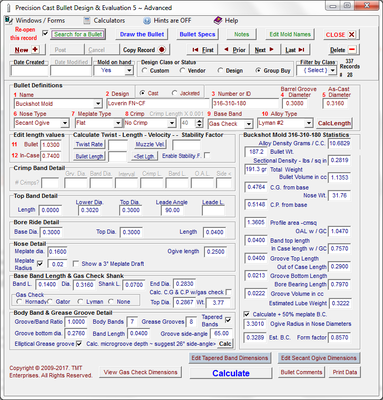Click View Gas Check Dimensions button

(x=140, y=372)
